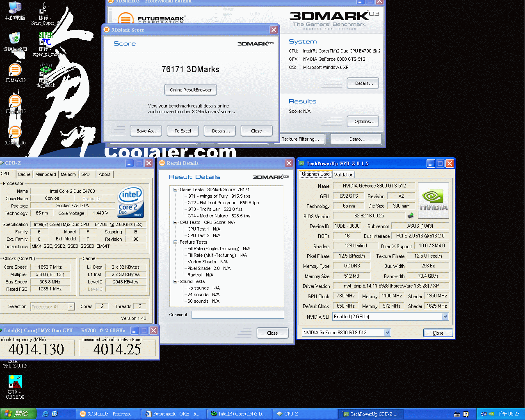This screenshot has width=525, height=420.
Task: Switch to the About tab in CPU-Z
Action: tap(105, 174)
